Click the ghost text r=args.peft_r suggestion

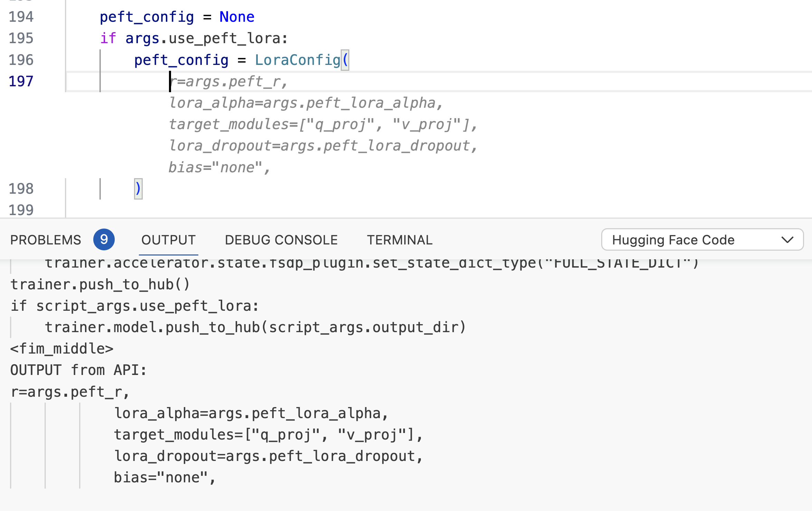(228, 81)
